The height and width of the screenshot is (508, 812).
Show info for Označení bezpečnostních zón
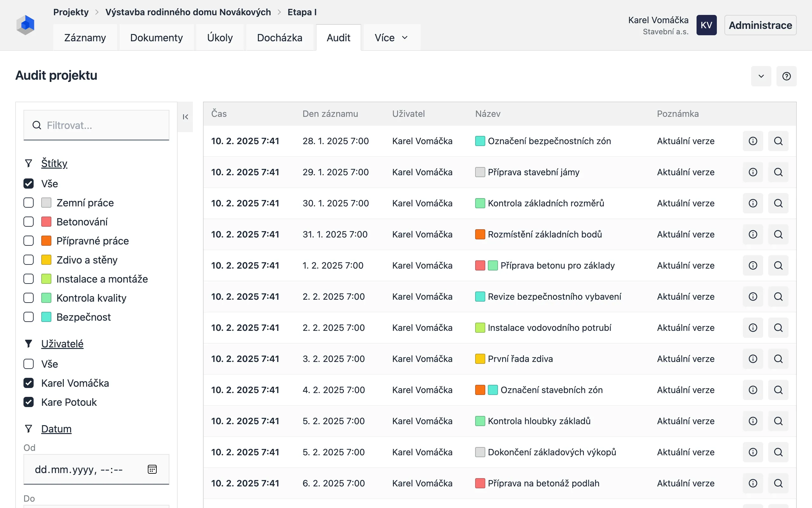pos(753,141)
